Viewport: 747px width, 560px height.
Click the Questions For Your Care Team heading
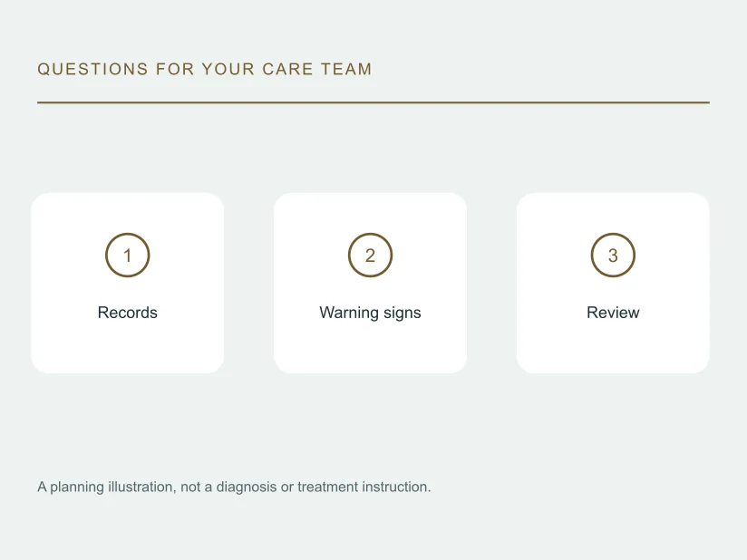click(x=204, y=69)
